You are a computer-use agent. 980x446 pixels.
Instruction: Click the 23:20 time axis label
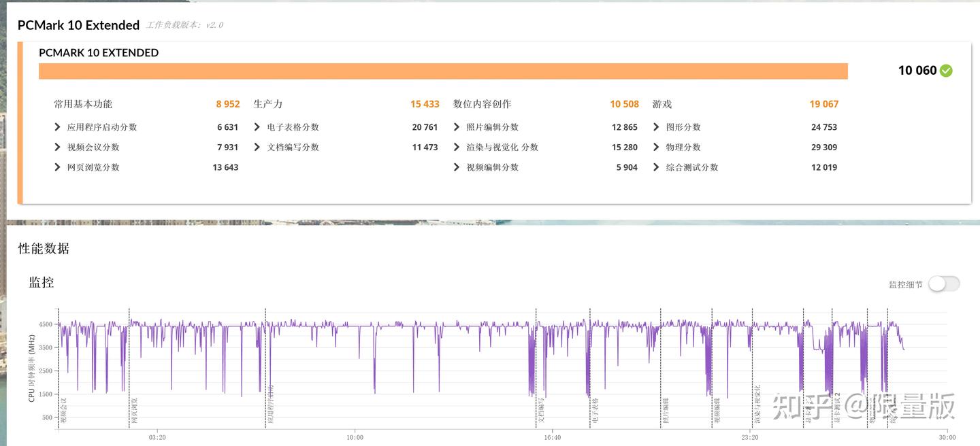click(x=749, y=437)
